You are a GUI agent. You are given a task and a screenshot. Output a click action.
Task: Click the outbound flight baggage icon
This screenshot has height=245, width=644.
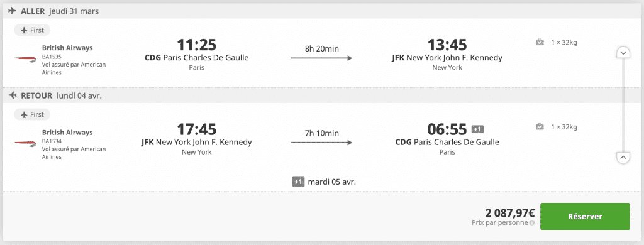pyautogui.click(x=540, y=42)
